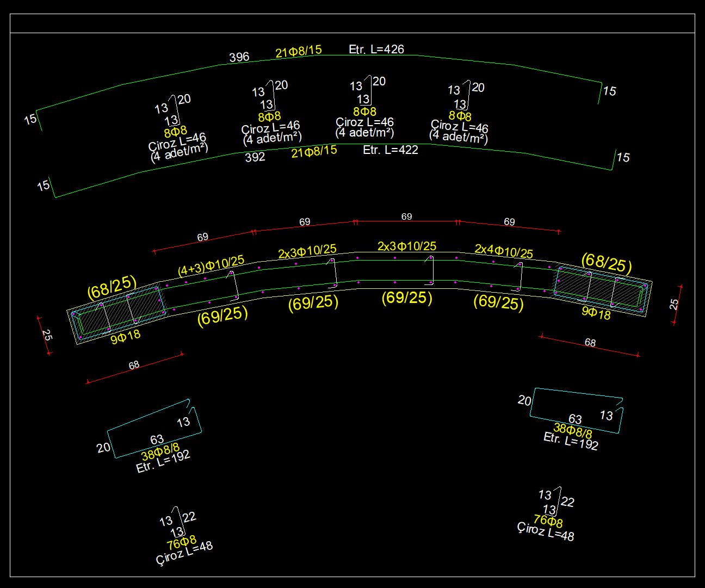Click the left 38Φ8/8 stirrup label
The height and width of the screenshot is (588, 705).
(160, 451)
